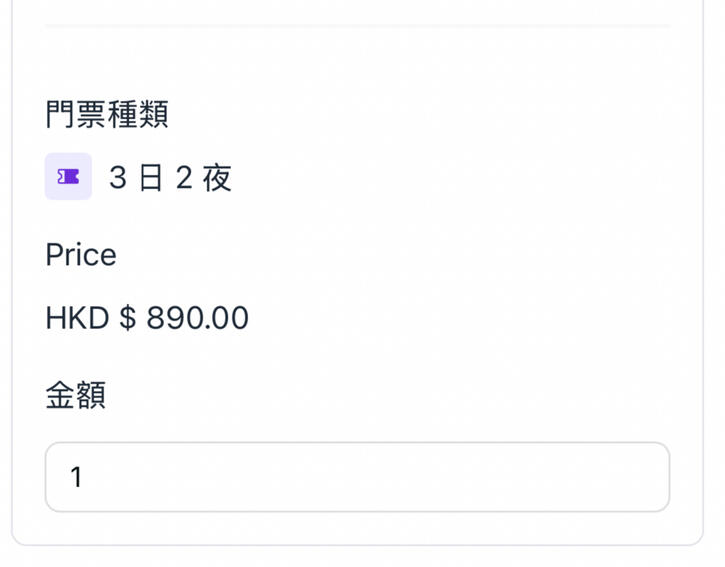This screenshot has height=567, width=725.
Task: Click the "金額" label above the input
Action: coord(76,395)
